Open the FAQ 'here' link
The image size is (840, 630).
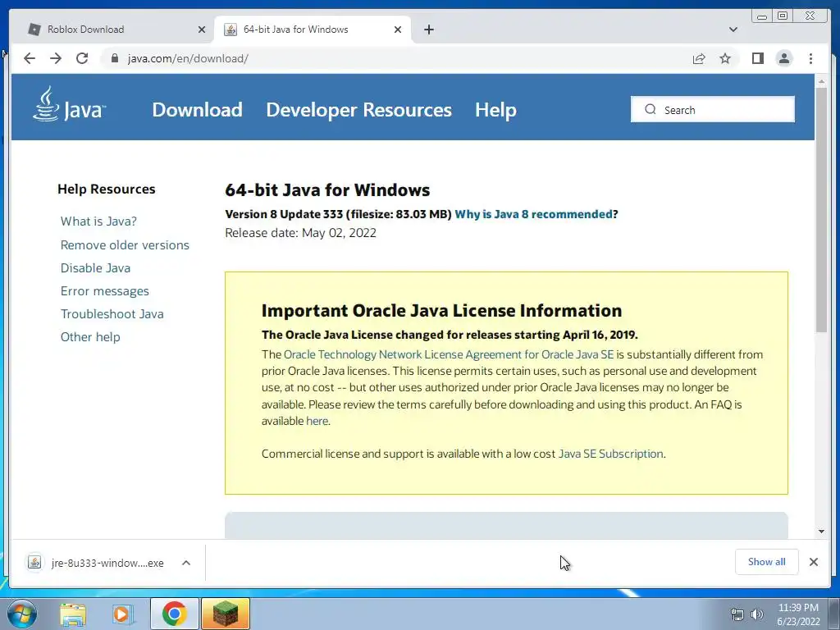(x=317, y=421)
